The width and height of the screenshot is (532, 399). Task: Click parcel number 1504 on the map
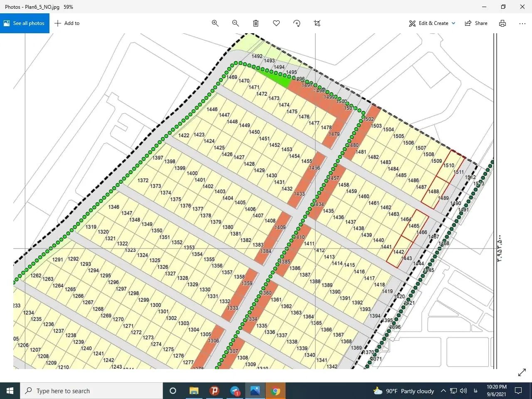pyautogui.click(x=389, y=130)
